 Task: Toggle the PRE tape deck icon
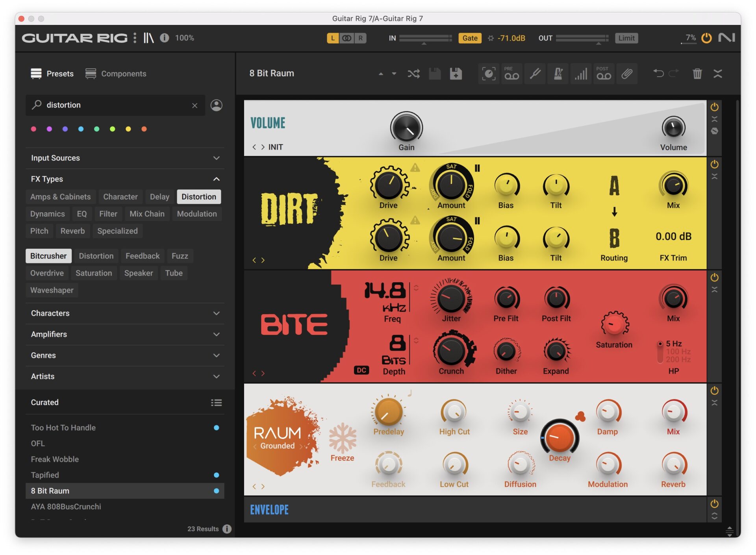click(x=511, y=74)
